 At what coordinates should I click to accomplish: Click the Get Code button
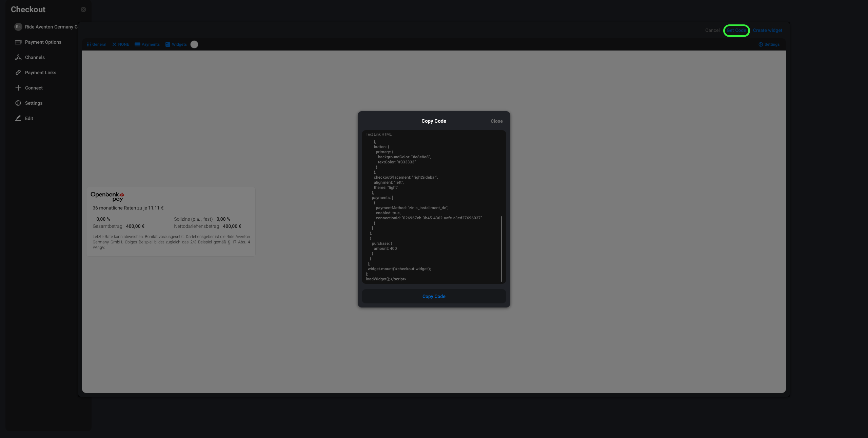coord(736,31)
